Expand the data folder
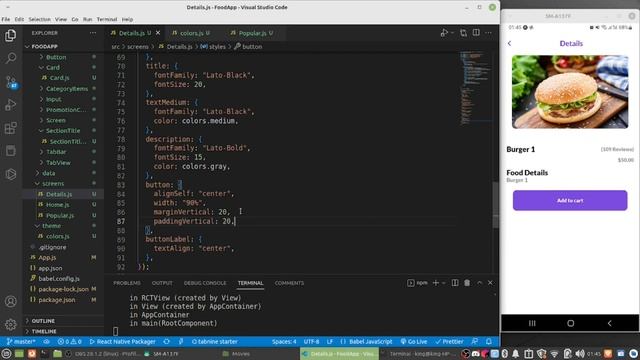This screenshot has height=360, width=640. 49,173
